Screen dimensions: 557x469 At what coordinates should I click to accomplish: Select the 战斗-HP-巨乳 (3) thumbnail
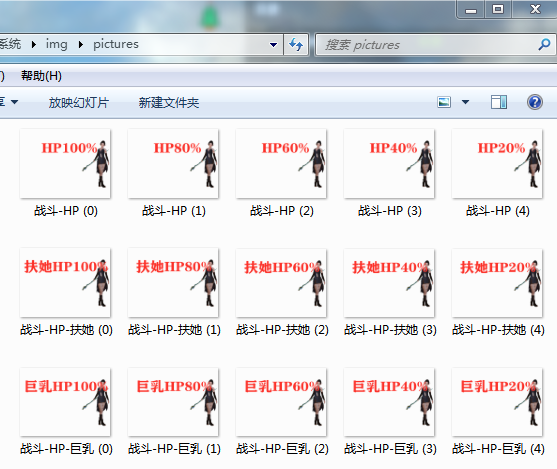point(389,402)
